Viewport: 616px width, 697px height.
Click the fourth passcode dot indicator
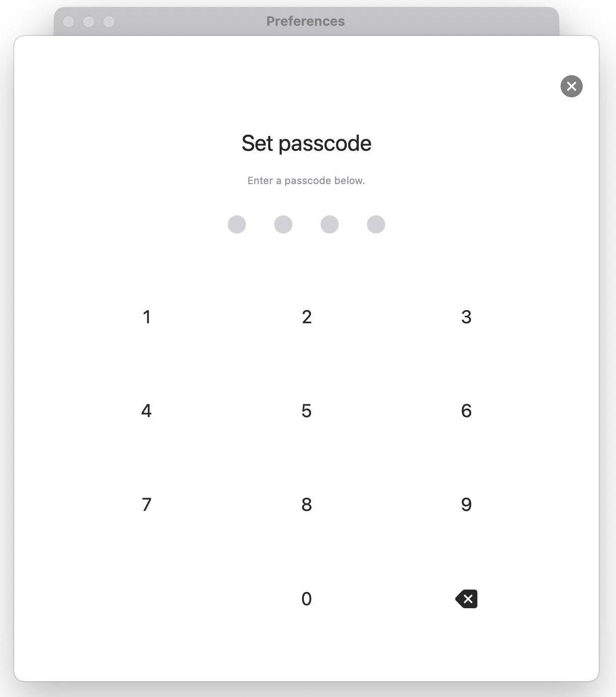(376, 224)
